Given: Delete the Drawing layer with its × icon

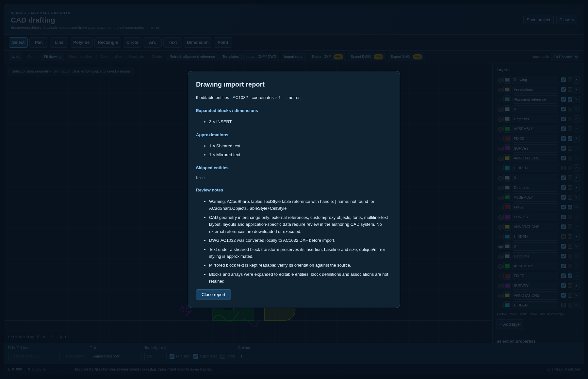Looking at the screenshot, I should coord(576,80).
